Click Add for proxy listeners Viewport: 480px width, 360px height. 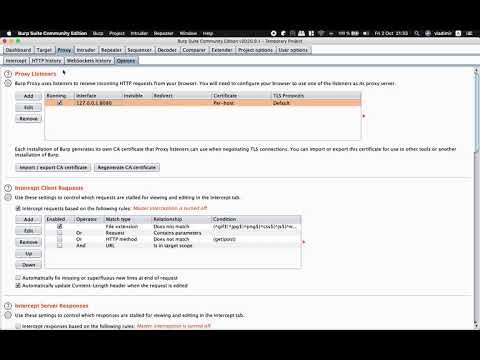point(29,96)
